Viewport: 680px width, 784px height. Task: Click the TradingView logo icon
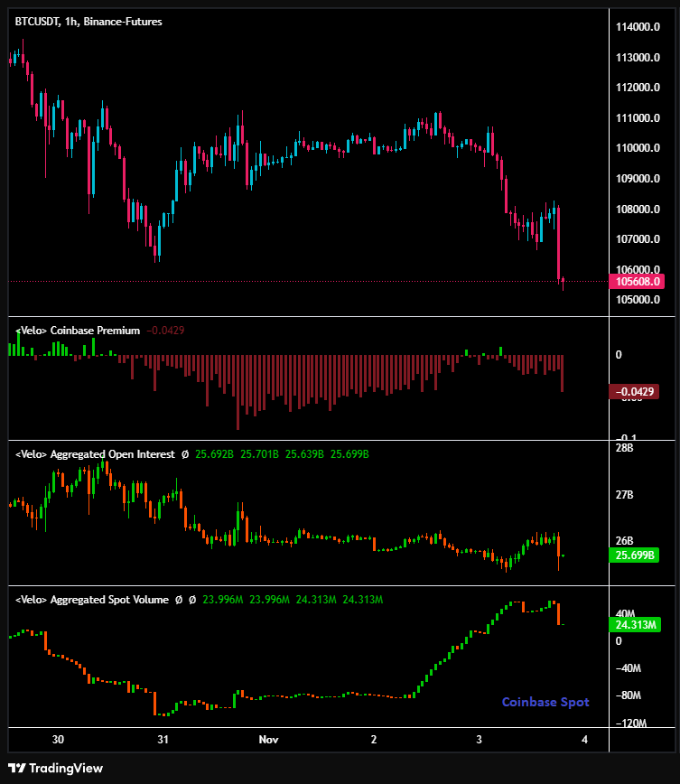point(16,768)
